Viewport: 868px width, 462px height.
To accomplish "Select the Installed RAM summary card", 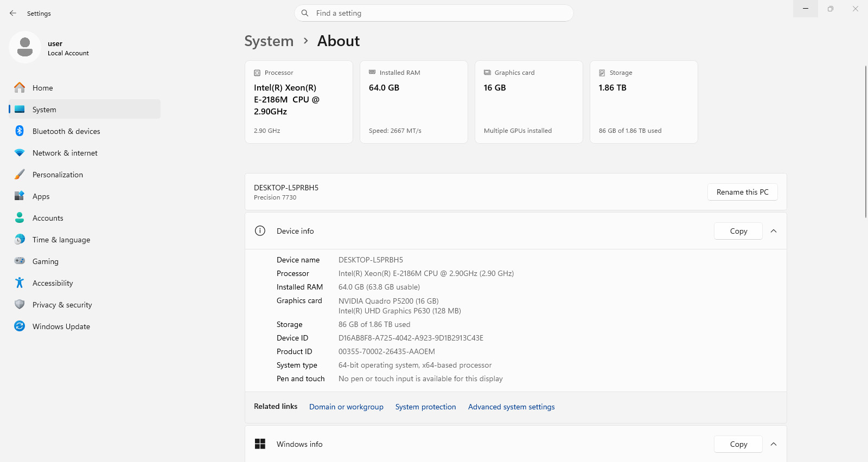I will point(414,102).
